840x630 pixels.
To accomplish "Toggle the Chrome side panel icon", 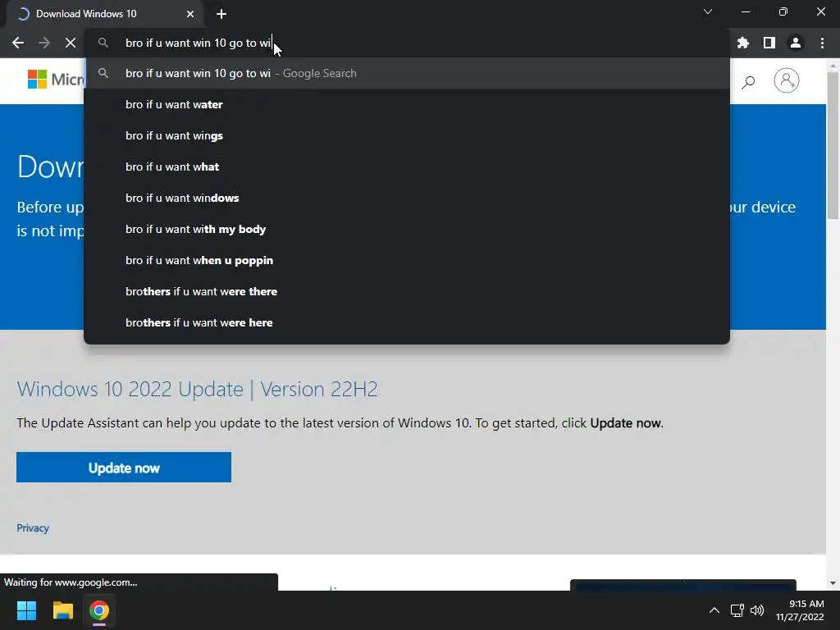I will point(769,43).
